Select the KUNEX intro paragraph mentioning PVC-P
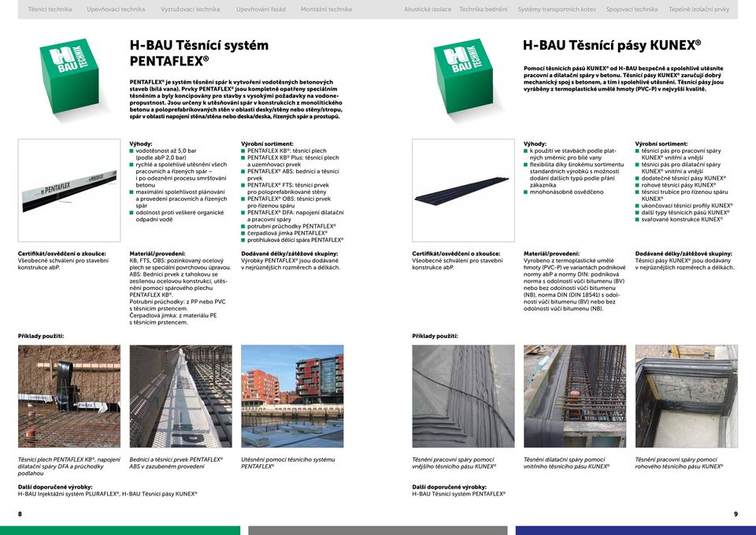Viewport: 756px width, 535px height. tap(624, 79)
